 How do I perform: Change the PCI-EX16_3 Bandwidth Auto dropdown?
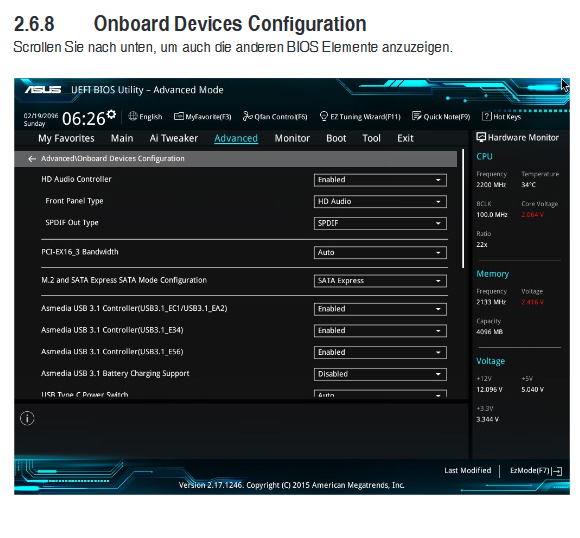tap(380, 252)
